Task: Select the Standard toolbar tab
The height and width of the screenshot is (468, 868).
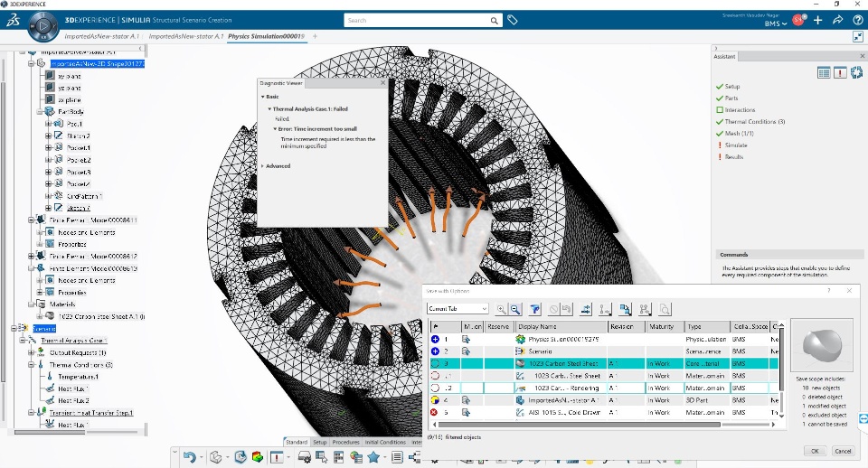Action: tap(297, 442)
